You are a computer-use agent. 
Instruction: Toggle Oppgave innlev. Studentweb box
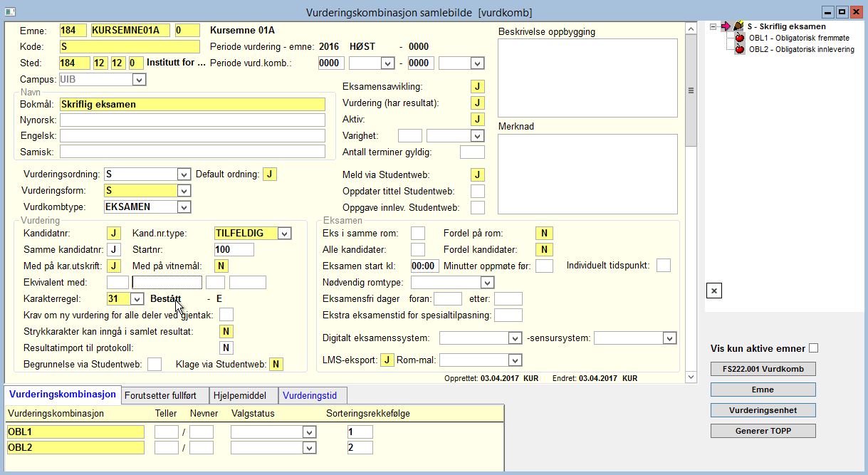(x=478, y=207)
